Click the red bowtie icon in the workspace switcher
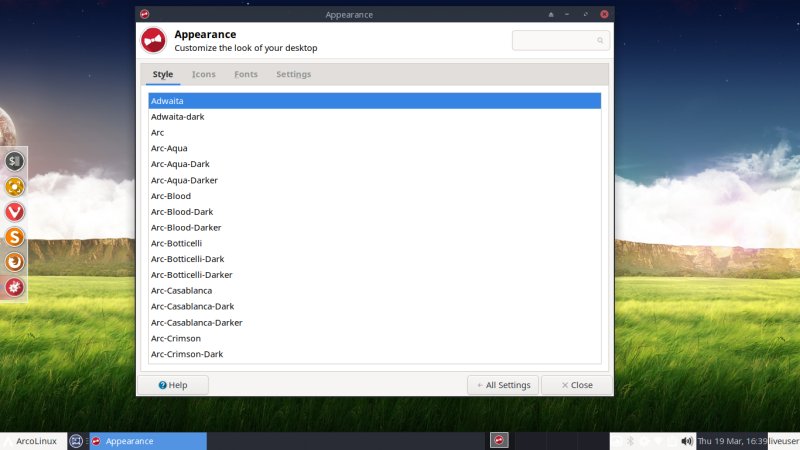This screenshot has height=450, width=800. pos(499,440)
